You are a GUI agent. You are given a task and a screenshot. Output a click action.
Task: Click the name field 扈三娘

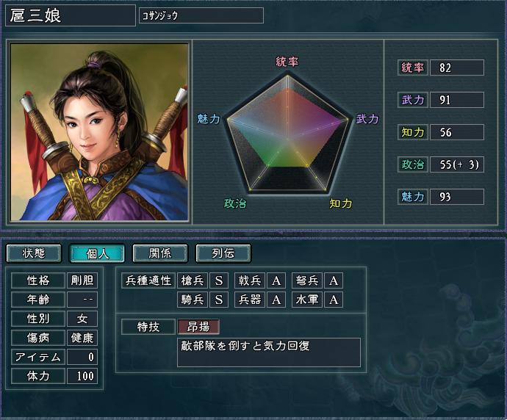[71, 15]
